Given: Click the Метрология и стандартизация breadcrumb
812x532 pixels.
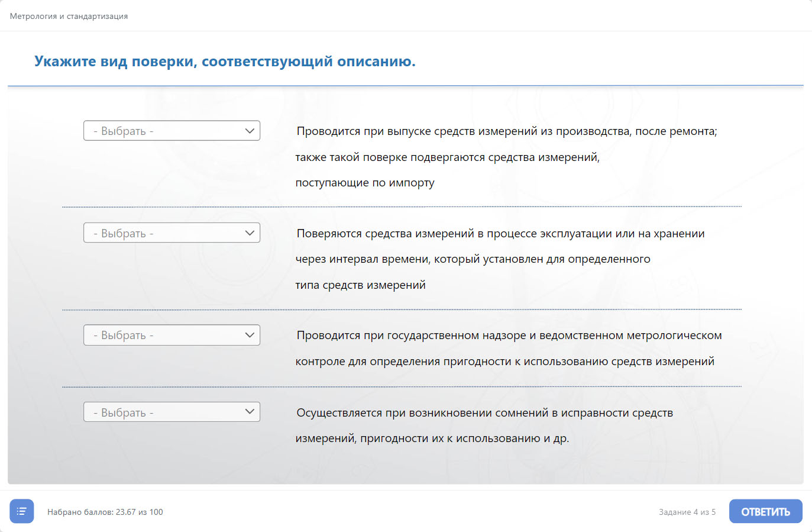Looking at the screenshot, I should pyautogui.click(x=69, y=16).
